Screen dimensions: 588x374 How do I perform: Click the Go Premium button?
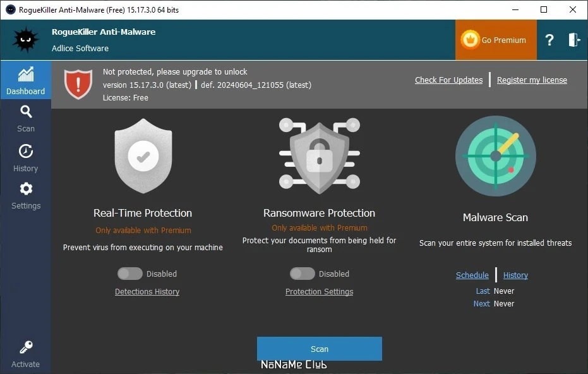click(x=496, y=40)
